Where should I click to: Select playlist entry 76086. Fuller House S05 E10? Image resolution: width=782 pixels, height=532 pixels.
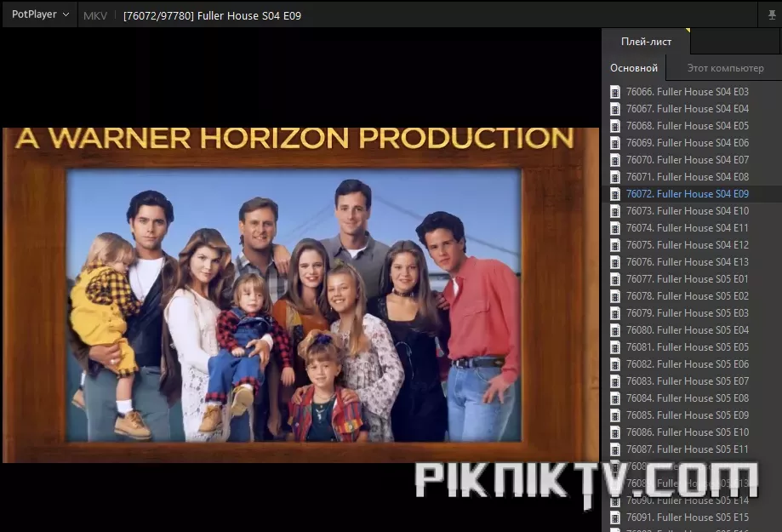coord(692,432)
